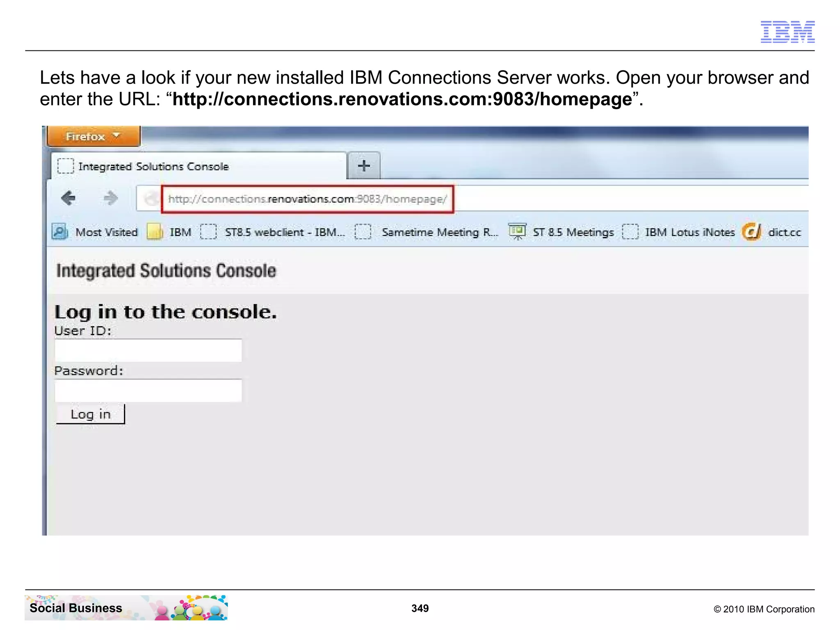Click the site identity icon in address bar

151,199
